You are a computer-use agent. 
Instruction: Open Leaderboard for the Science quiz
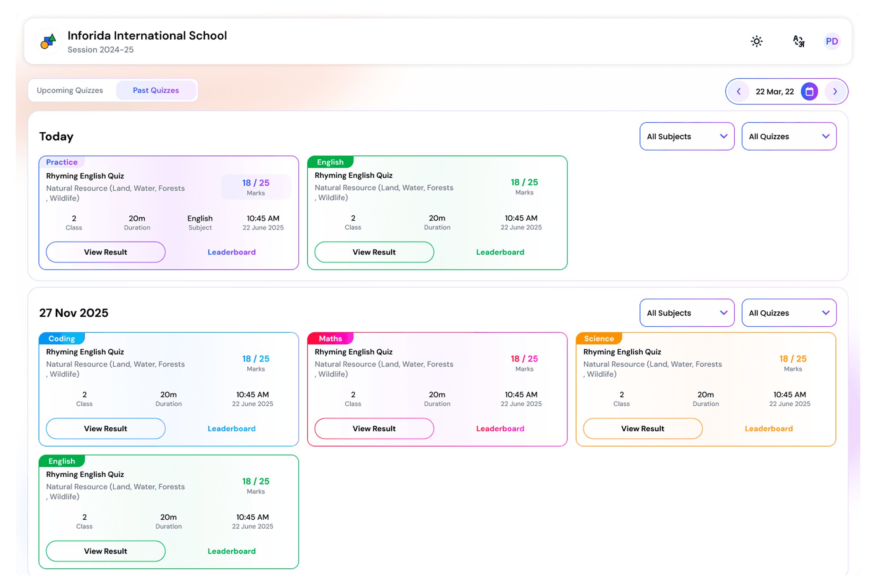769,429
